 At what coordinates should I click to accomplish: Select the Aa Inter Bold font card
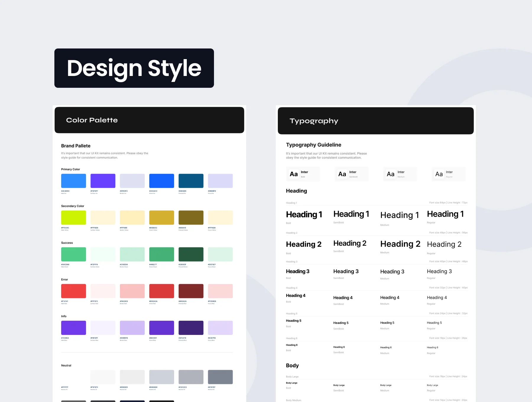tap(303, 174)
